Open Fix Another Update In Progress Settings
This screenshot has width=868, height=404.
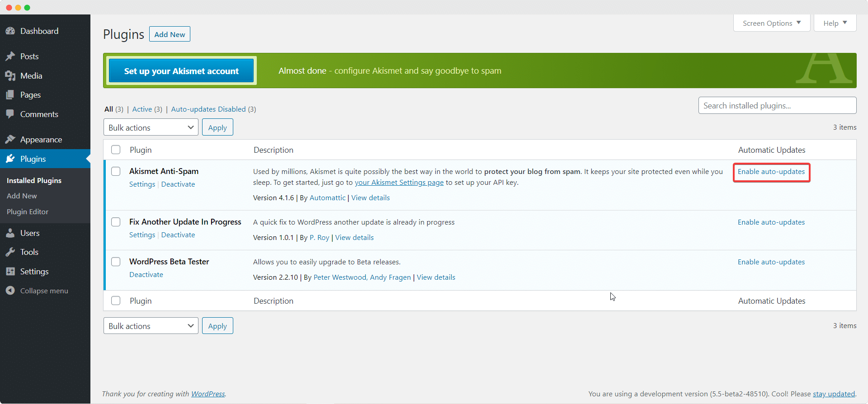pos(142,235)
